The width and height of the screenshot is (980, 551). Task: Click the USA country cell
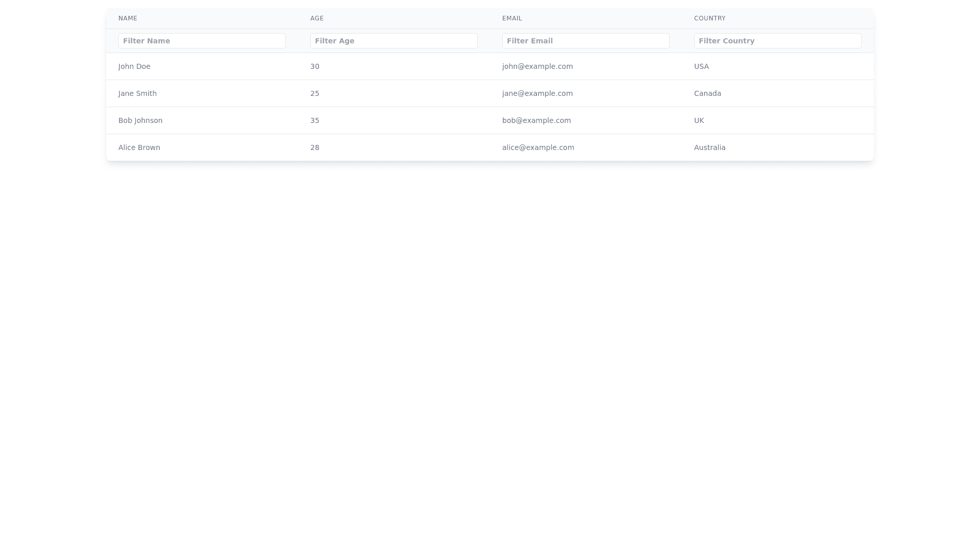click(701, 66)
